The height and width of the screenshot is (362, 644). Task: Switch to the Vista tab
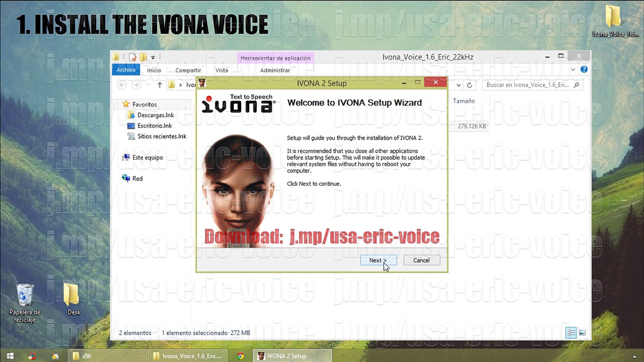coord(222,70)
